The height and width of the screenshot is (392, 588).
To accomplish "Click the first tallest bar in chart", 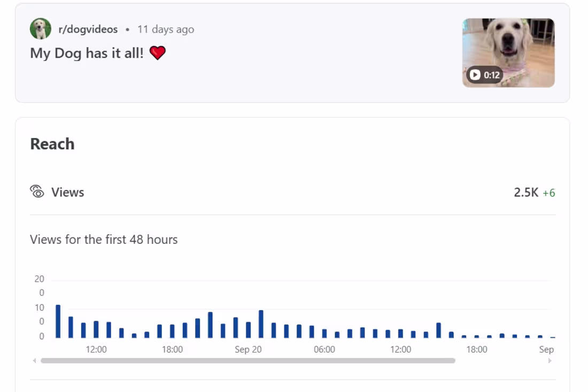I will click(x=58, y=321).
